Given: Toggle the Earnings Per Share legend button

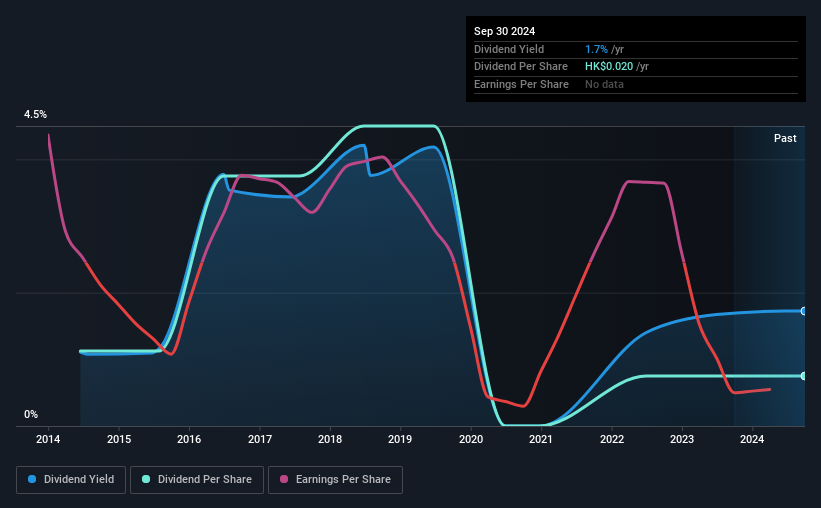Looking at the screenshot, I should (335, 480).
